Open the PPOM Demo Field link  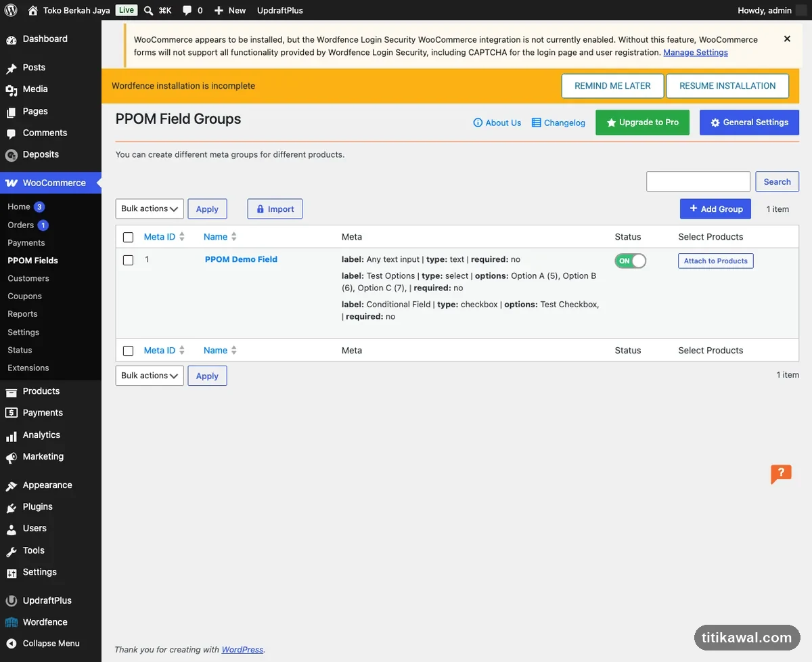(x=241, y=259)
